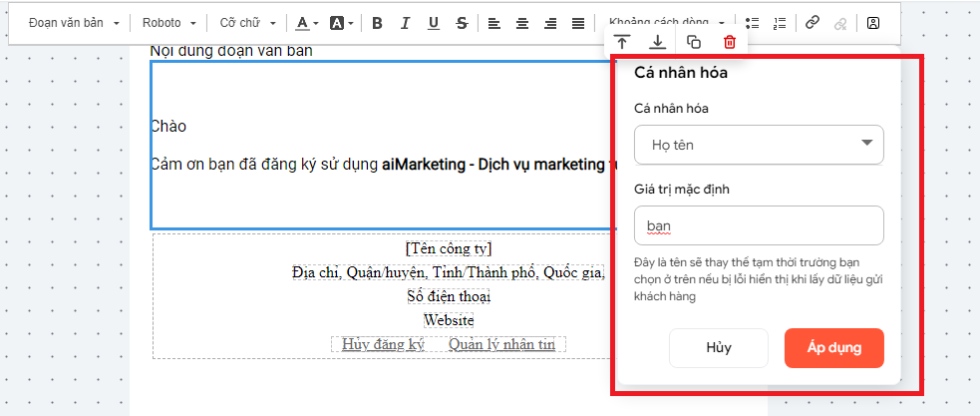Open the Roboto font family dropdown
The width and height of the screenshot is (980, 416).
click(x=168, y=23)
